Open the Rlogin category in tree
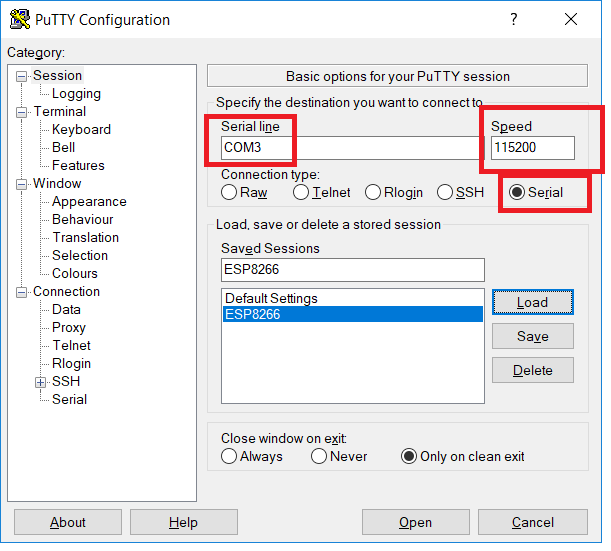This screenshot has height=551, width=611. click(x=72, y=364)
